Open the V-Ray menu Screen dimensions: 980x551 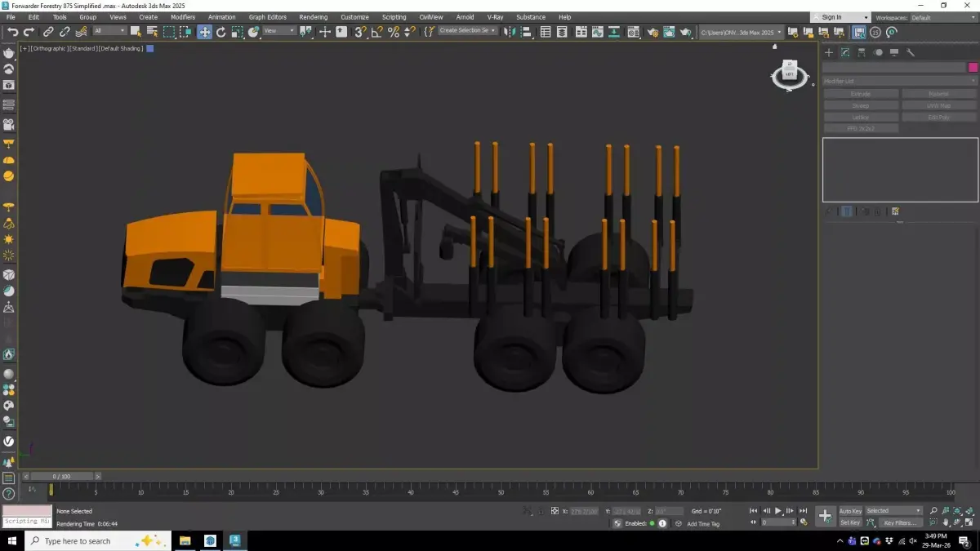[495, 17]
